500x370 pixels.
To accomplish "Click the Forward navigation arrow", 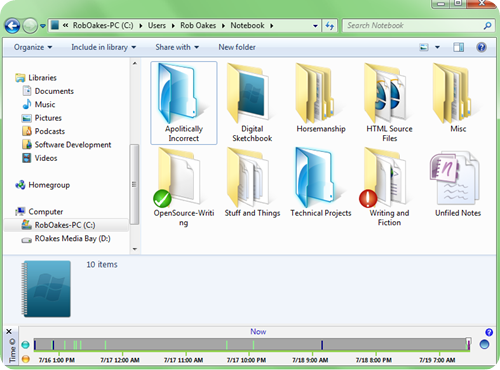I will point(30,26).
